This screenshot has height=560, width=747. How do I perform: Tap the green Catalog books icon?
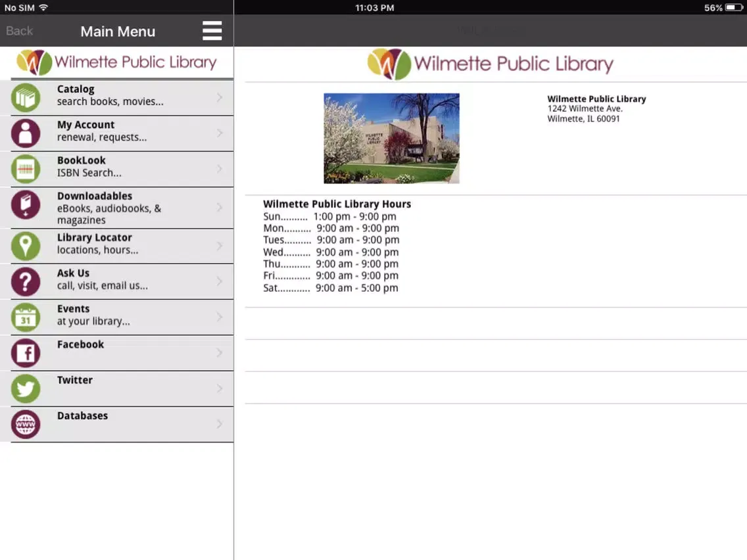tap(26, 98)
